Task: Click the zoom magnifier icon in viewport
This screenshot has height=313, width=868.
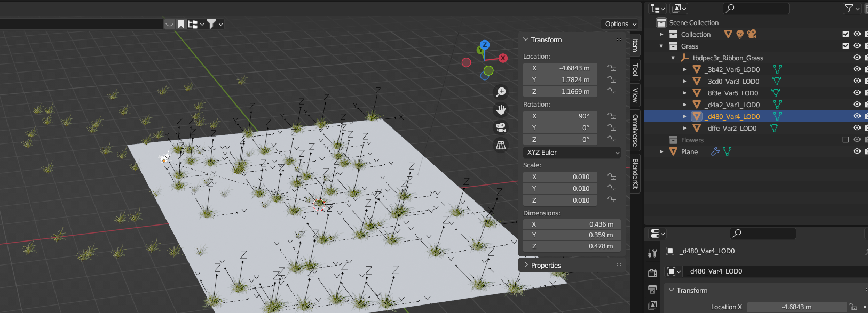Action: click(501, 92)
